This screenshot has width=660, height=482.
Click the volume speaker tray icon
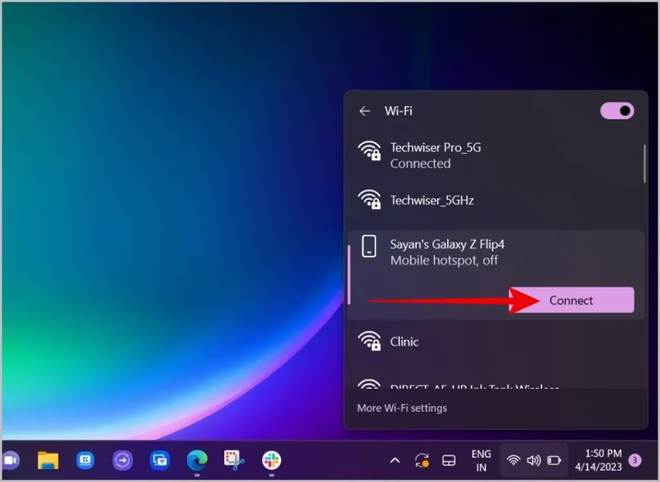click(x=534, y=461)
